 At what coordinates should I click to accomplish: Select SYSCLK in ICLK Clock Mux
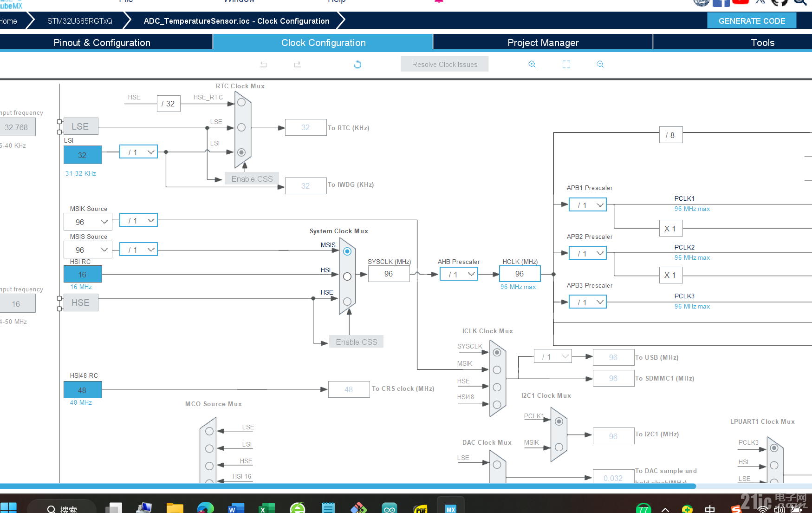click(x=497, y=353)
